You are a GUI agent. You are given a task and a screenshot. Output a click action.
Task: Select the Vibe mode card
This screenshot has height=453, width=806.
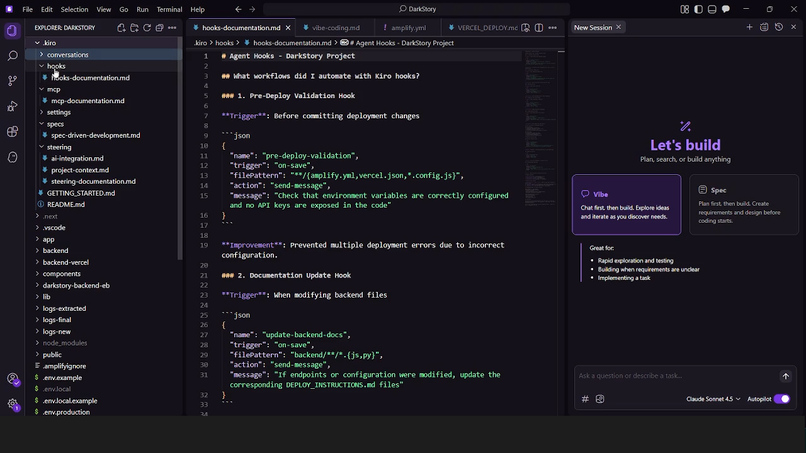(627, 205)
